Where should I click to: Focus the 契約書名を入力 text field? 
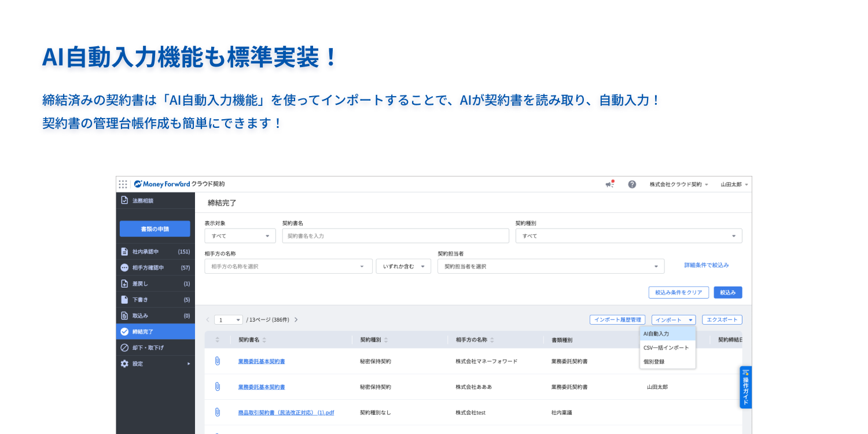[x=396, y=236]
